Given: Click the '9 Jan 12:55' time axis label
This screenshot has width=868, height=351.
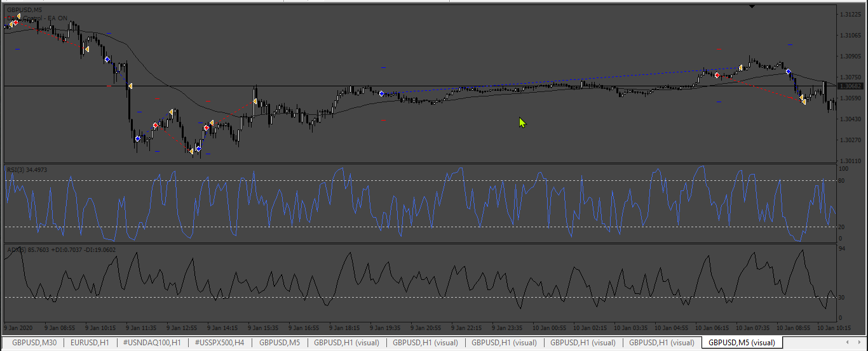Looking at the screenshot, I should tap(182, 328).
